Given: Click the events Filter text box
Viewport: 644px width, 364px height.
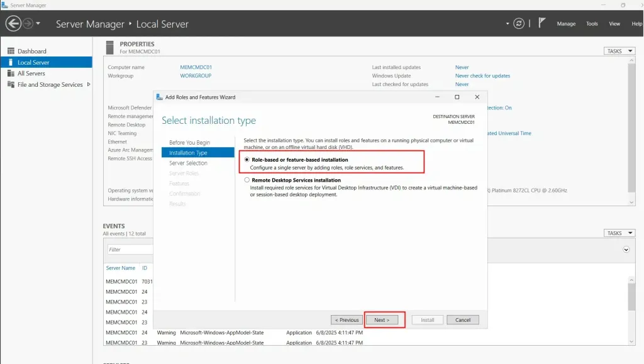Looking at the screenshot, I should point(130,250).
